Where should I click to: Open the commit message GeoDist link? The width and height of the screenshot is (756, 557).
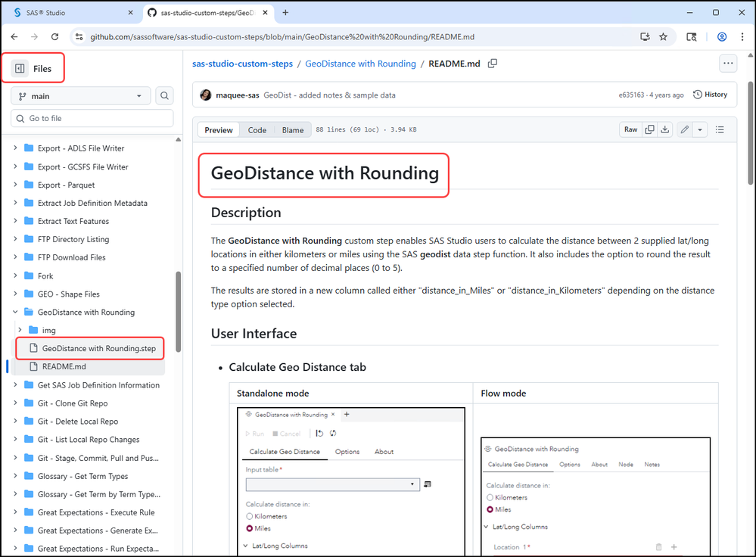[329, 95]
